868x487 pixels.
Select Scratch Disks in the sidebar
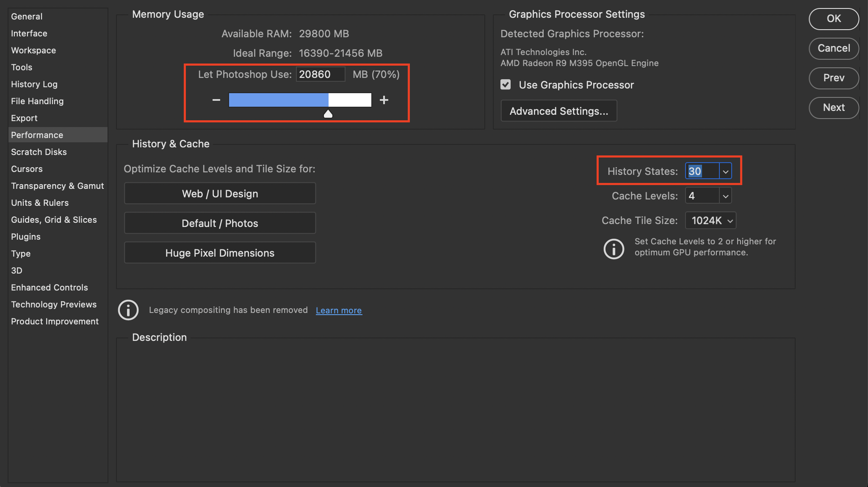coord(39,152)
